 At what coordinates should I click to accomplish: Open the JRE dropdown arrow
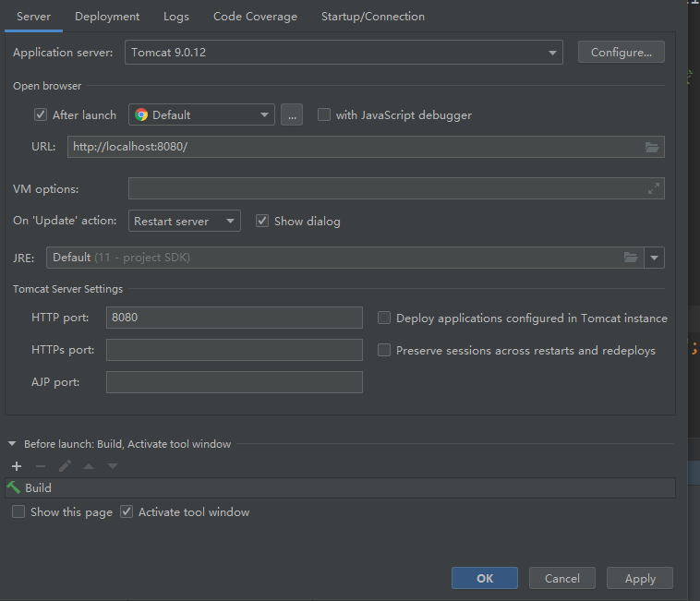click(x=655, y=258)
